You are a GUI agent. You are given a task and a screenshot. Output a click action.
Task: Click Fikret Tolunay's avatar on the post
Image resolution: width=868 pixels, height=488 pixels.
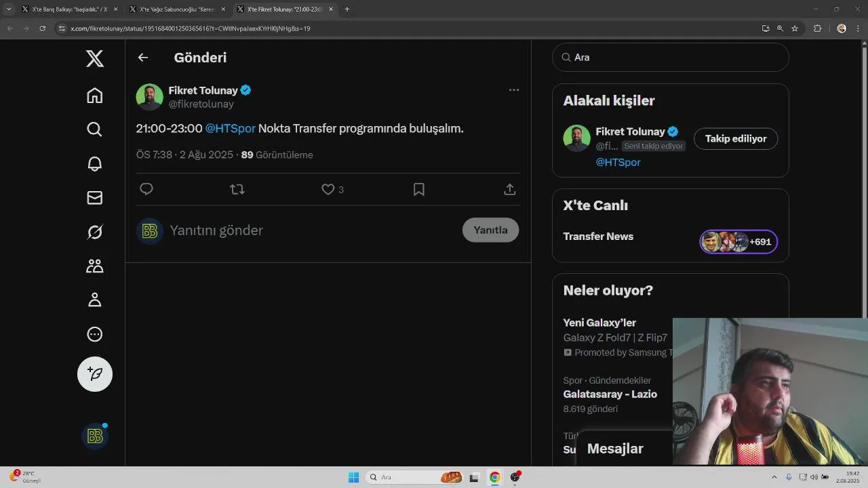pos(150,97)
